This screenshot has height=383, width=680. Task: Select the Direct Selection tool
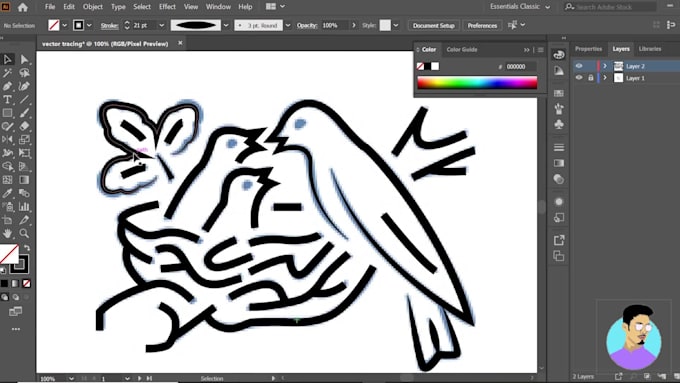coord(24,59)
